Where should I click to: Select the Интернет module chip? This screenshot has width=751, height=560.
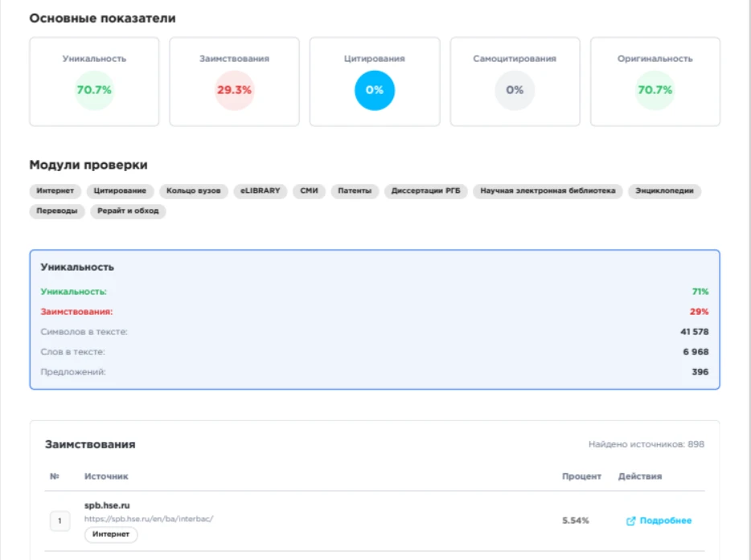pyautogui.click(x=55, y=191)
